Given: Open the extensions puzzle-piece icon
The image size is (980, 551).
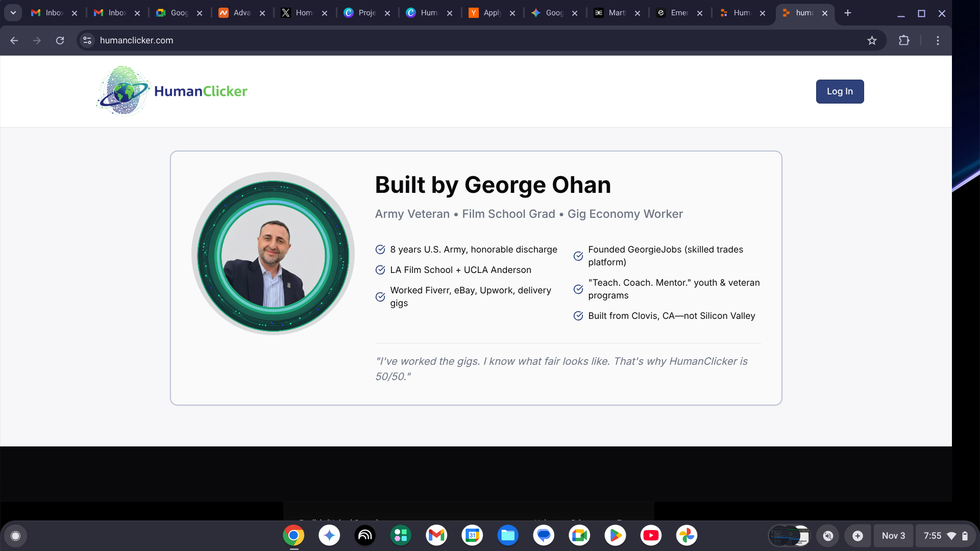Looking at the screenshot, I should tap(904, 40).
